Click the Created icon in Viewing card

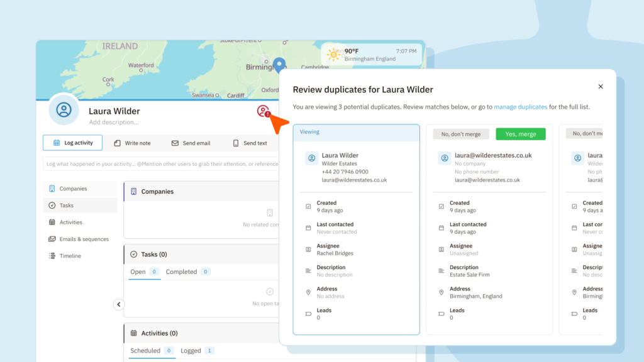tap(308, 206)
